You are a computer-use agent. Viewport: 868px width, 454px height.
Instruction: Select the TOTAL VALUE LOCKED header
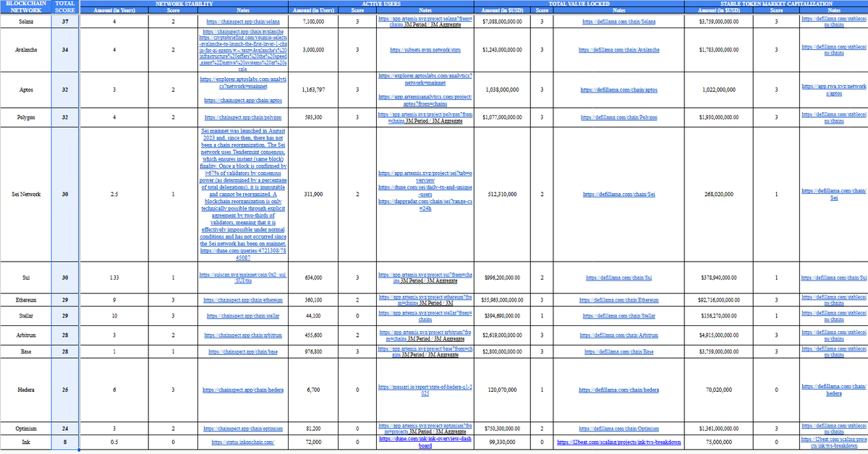pos(579,3)
